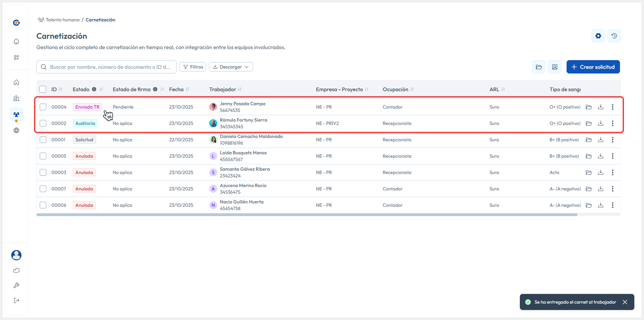The width and height of the screenshot is (644, 320).
Task: Open the Filtros button
Action: (x=192, y=67)
